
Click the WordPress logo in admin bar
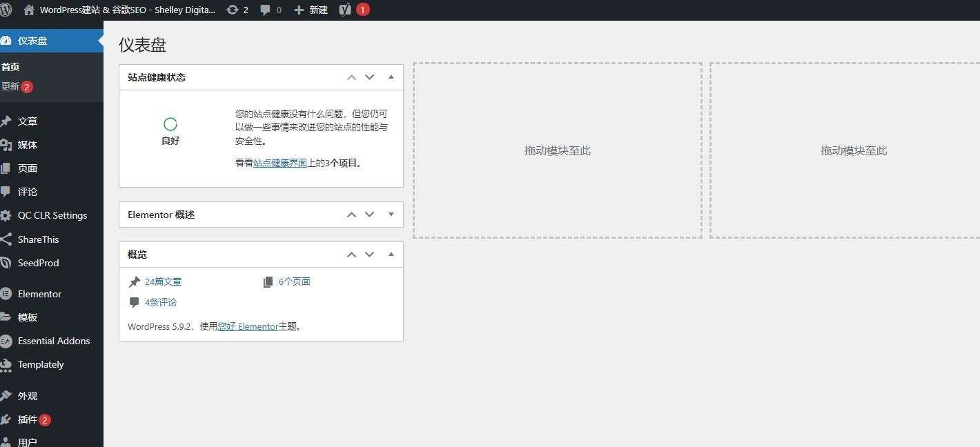point(8,10)
